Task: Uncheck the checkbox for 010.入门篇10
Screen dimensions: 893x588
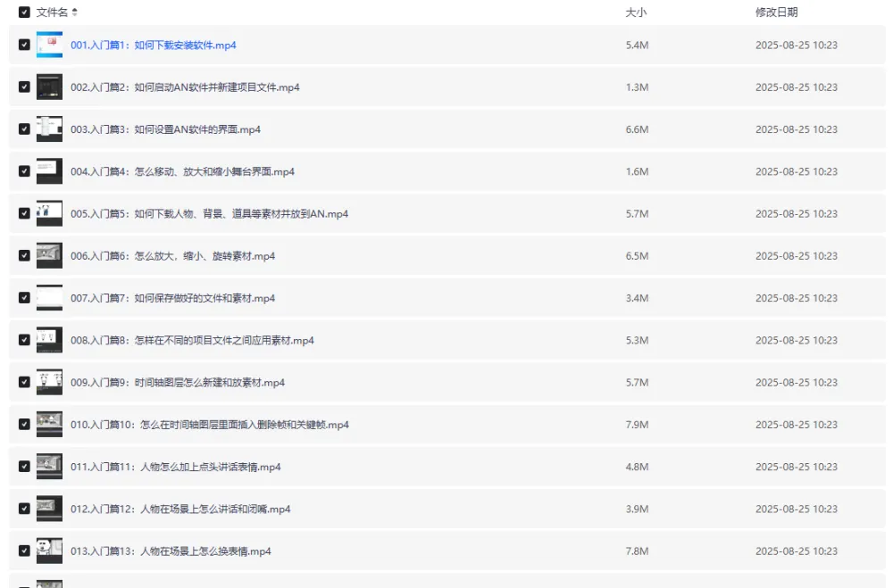Action: tap(24, 424)
